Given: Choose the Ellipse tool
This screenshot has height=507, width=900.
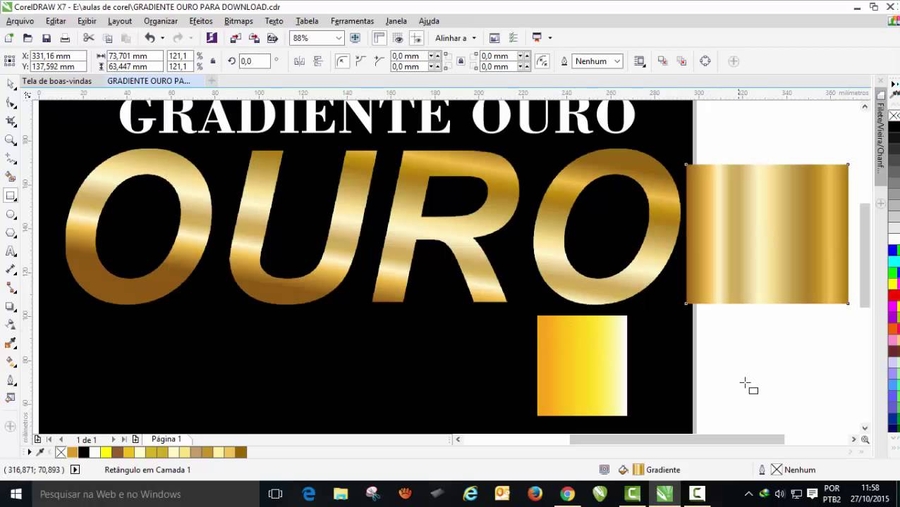Looking at the screenshot, I should (11, 214).
